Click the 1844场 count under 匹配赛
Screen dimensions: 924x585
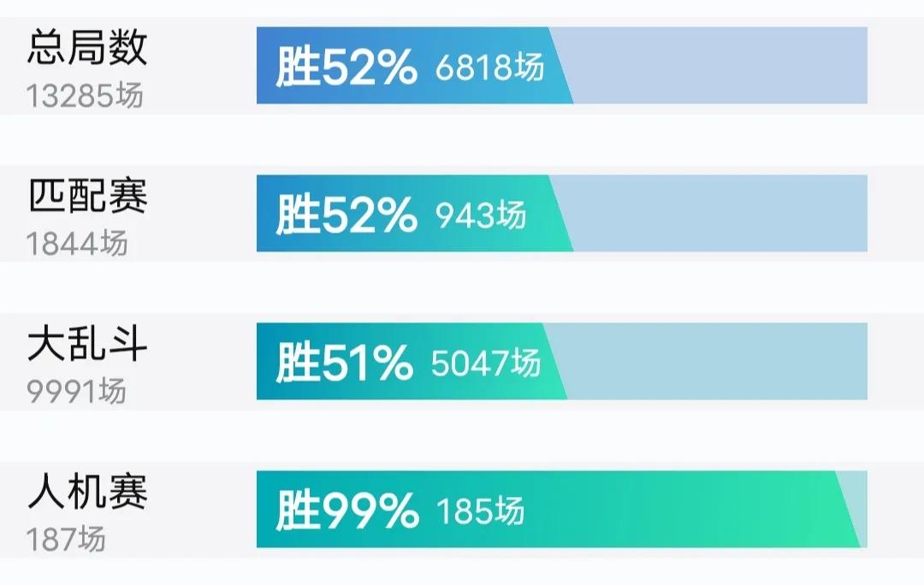77,244
